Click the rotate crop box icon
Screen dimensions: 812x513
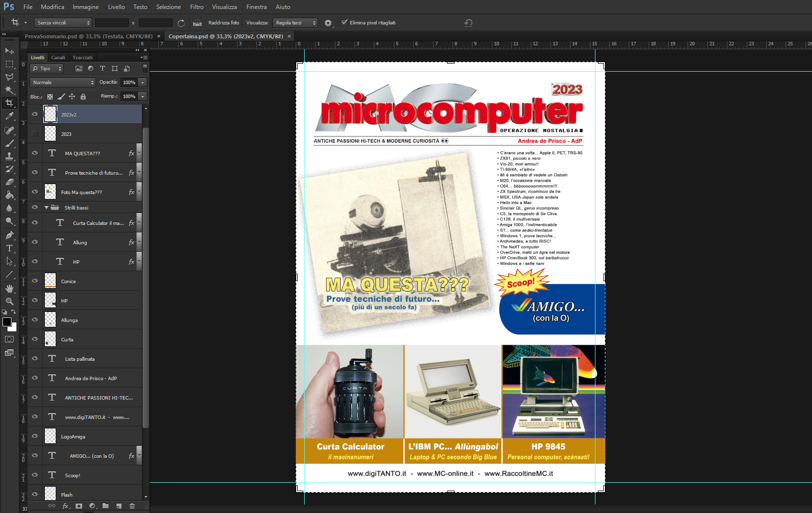[x=181, y=23]
